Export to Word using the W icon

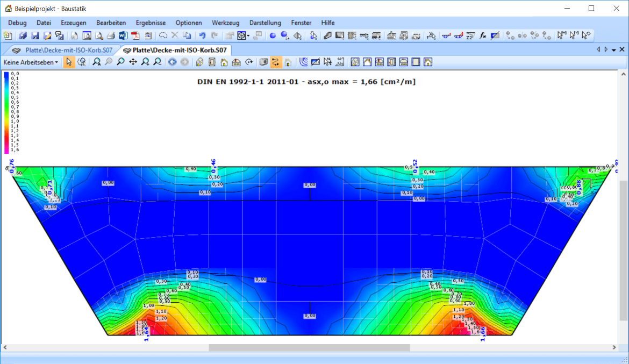click(x=123, y=36)
